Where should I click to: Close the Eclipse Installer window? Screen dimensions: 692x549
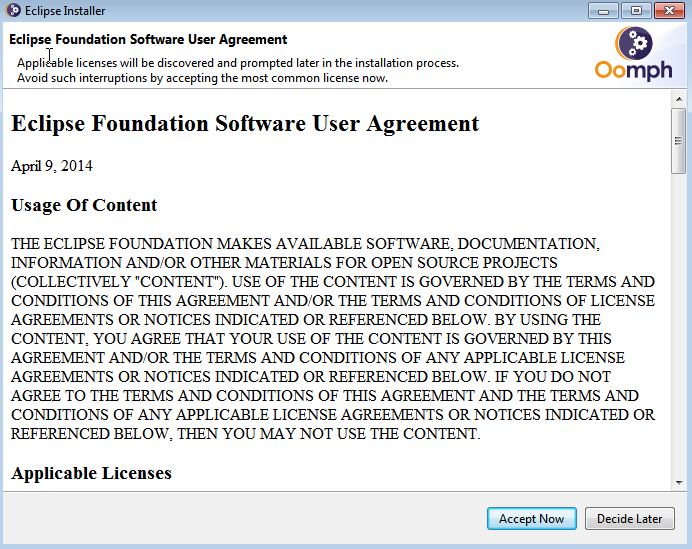click(668, 10)
